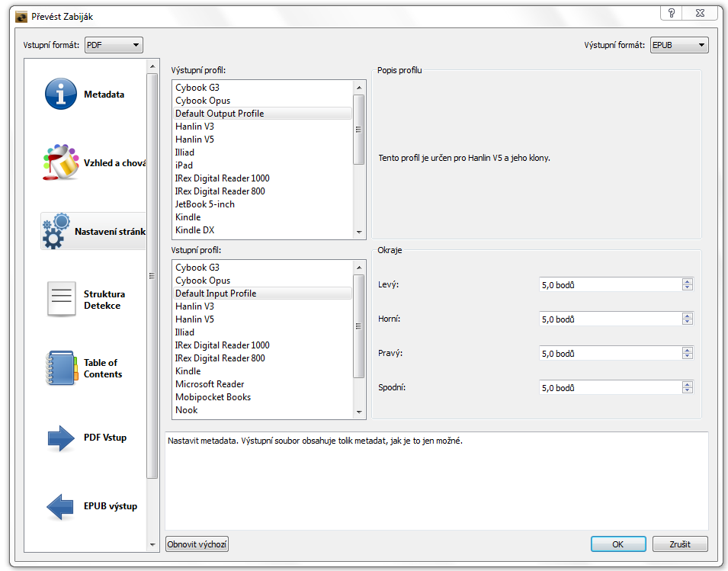728x571 pixels.
Task: Click the Levý margin value field
Action: click(611, 284)
